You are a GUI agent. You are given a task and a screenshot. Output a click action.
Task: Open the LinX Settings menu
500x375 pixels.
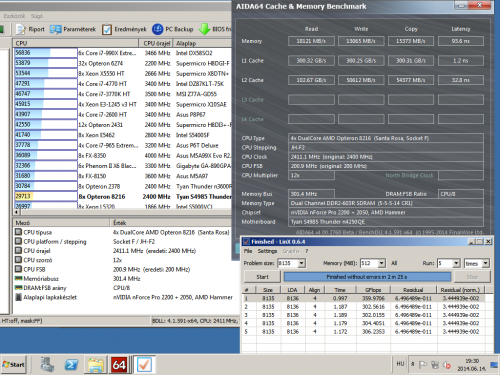coord(267,251)
